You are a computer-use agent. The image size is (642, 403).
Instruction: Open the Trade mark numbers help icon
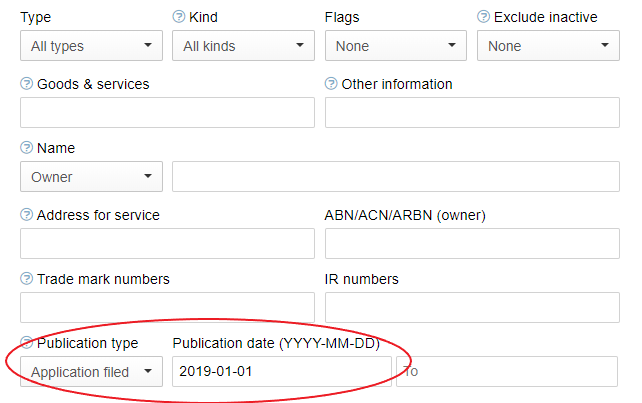pos(27,279)
